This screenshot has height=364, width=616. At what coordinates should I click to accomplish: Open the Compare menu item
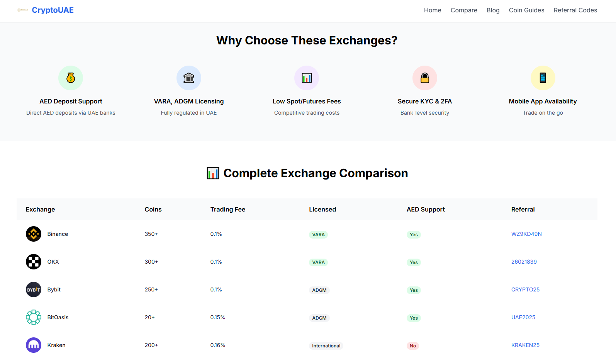tap(464, 10)
